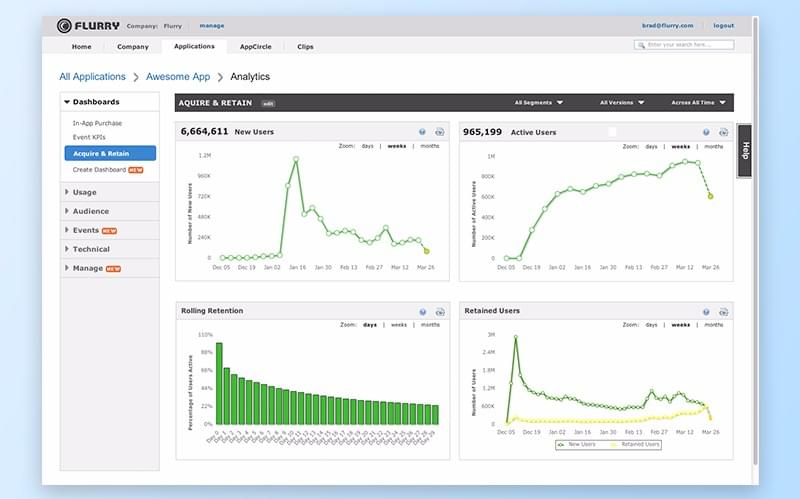Image resolution: width=800 pixels, height=499 pixels.
Task: Click the NEW badge beside Events
Action: click(109, 231)
